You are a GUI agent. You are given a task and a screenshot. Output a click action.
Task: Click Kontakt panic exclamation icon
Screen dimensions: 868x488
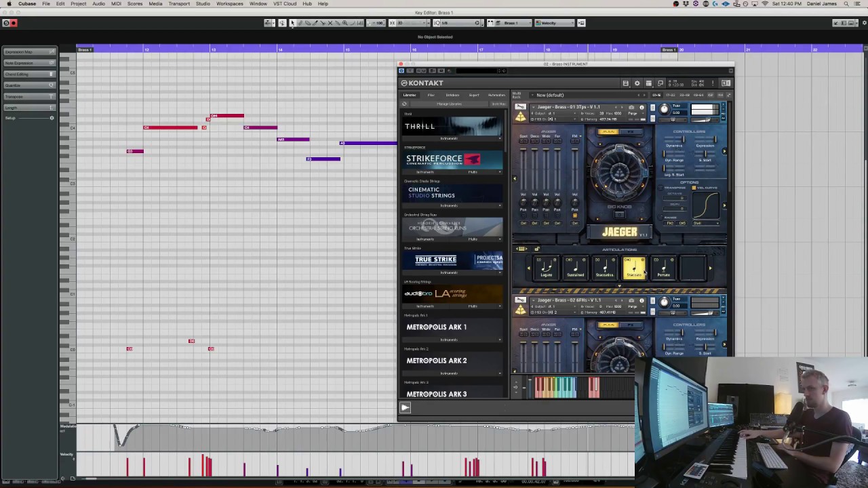tap(713, 83)
